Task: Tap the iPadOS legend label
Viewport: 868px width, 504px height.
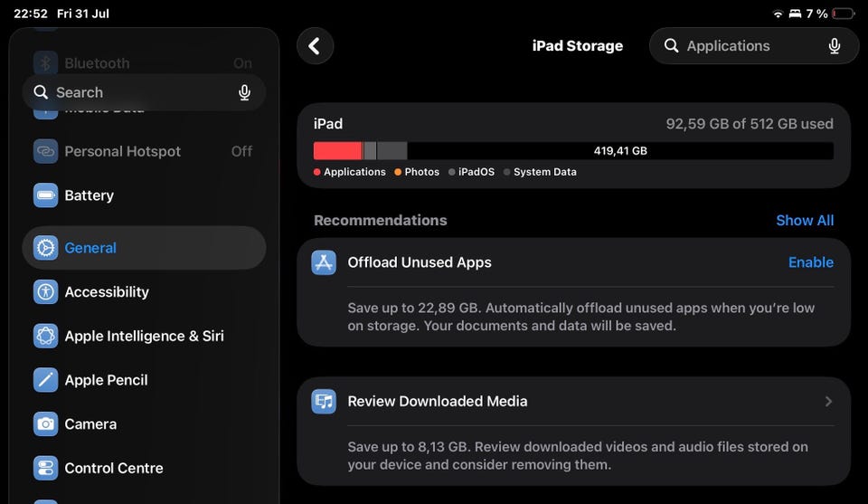Action: point(476,172)
